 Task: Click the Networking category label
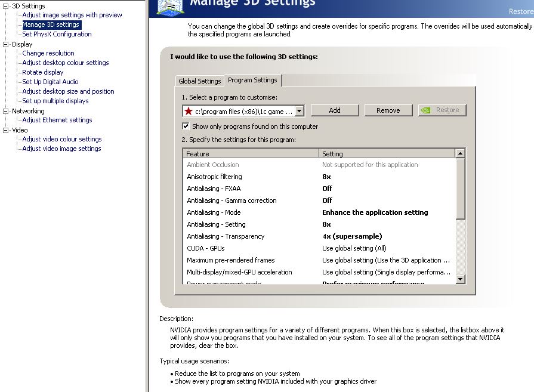pos(28,111)
